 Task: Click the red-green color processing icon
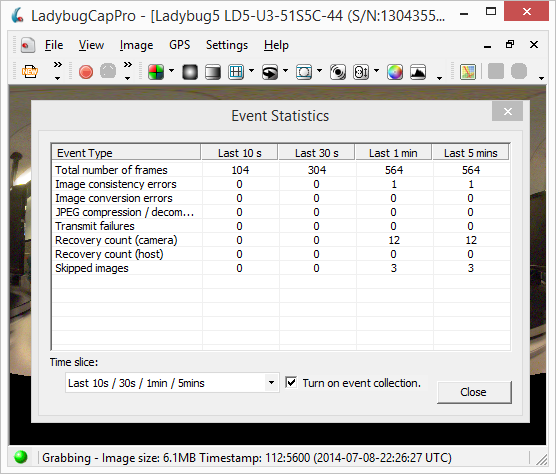(156, 72)
